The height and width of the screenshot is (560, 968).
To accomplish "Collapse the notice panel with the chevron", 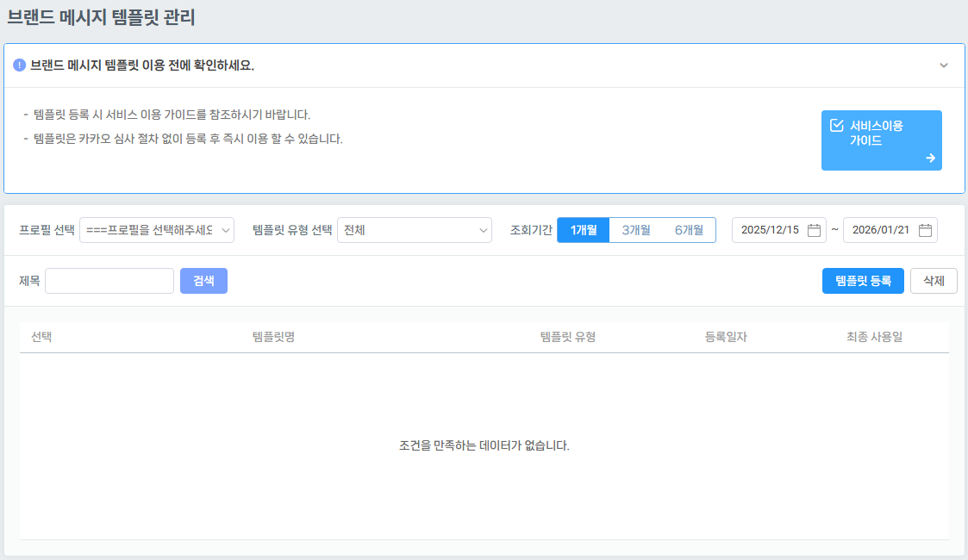I will point(944,65).
